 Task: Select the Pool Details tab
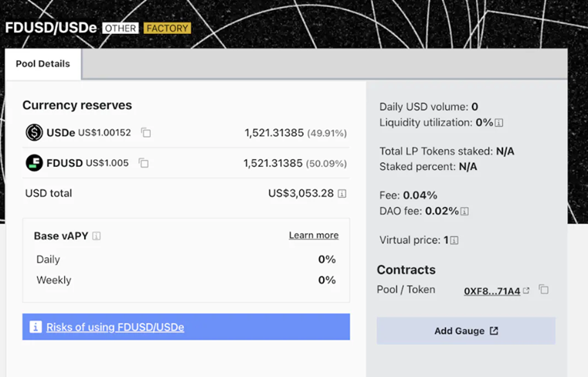point(42,64)
